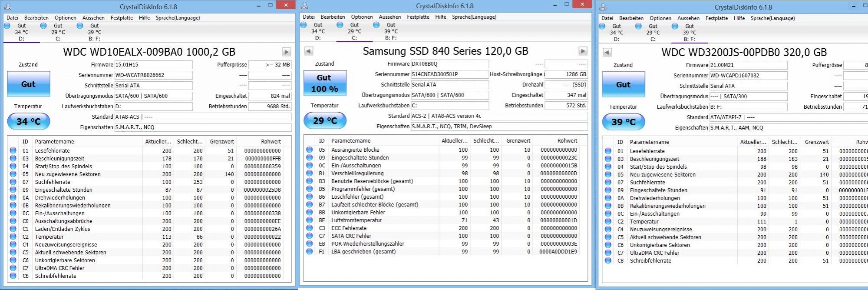Click 39 °C temperature indicator
Image resolution: width=868 pixels, height=290 pixels.
[624, 122]
